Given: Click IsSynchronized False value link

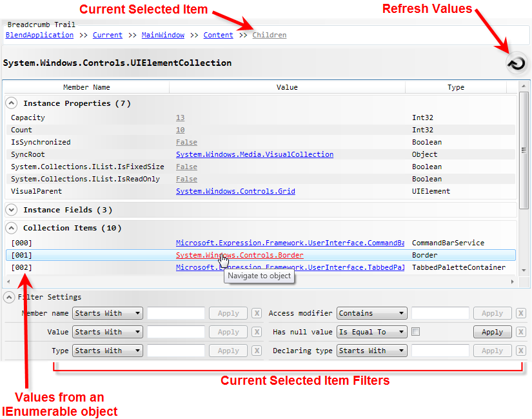Looking at the screenshot, I should (x=186, y=142).
